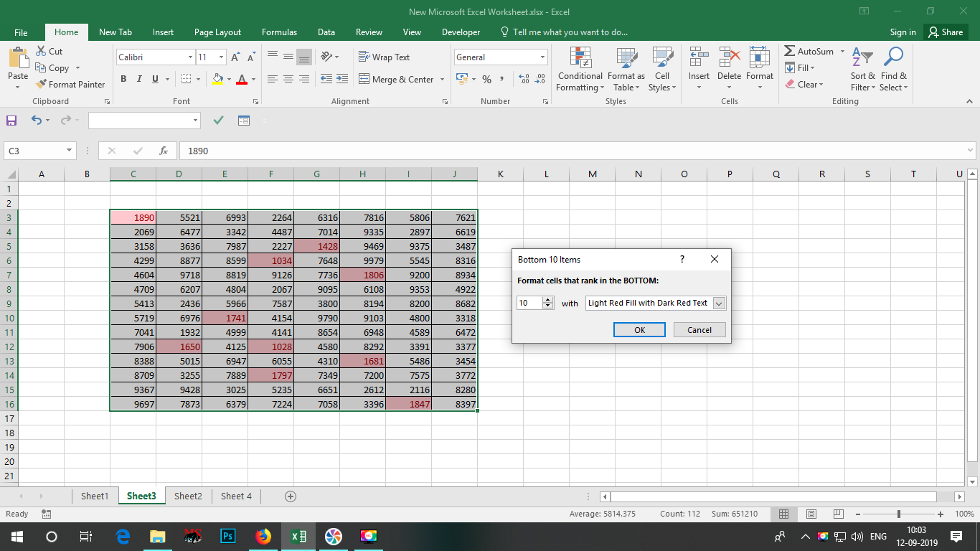
Task: Click OK in the Bottom 10 Items dialog
Action: tap(639, 329)
